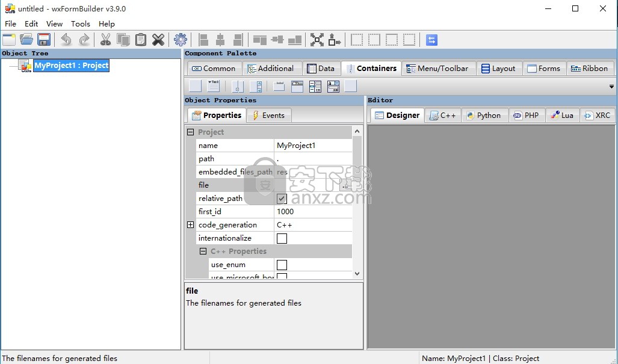
Task: Open the File menu
Action: coord(10,23)
